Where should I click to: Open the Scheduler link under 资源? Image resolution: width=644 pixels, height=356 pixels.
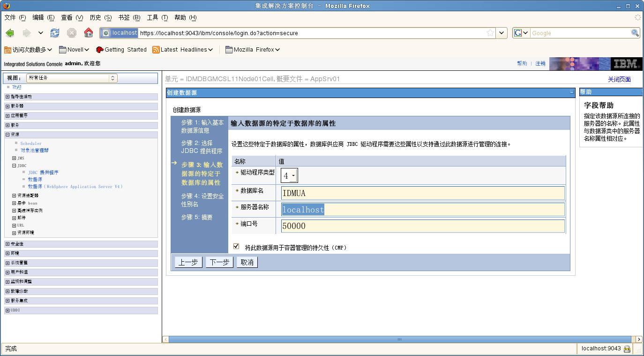[31, 144]
